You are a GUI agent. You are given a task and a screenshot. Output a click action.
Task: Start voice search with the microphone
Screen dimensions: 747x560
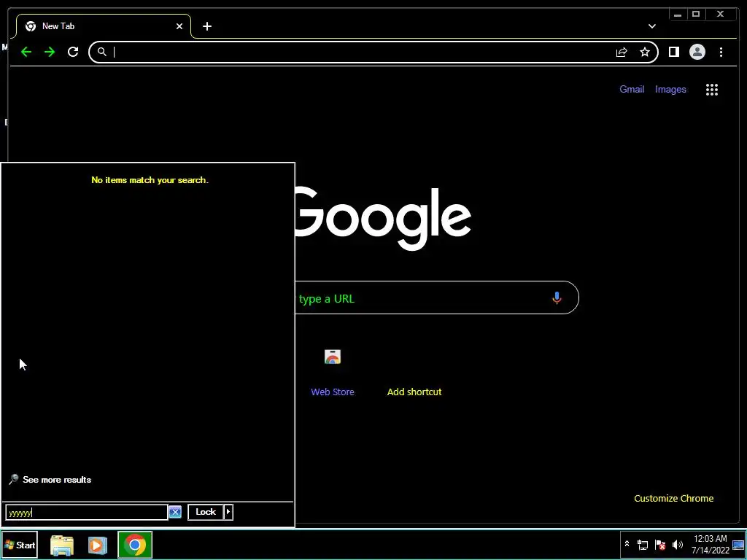coord(557,298)
